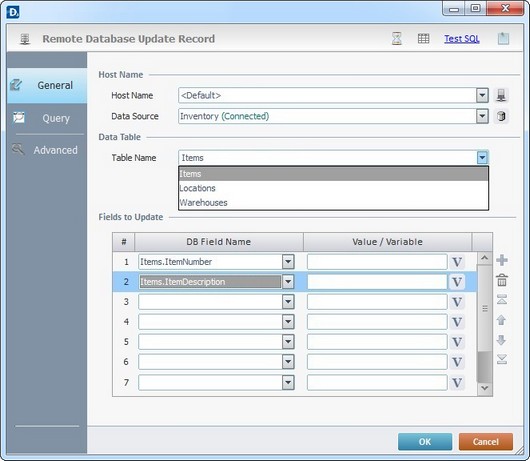Expand the Data Source dropdown

click(x=482, y=116)
